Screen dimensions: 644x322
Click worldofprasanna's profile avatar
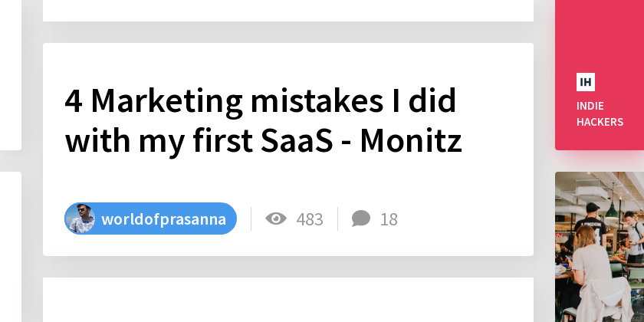(80, 219)
